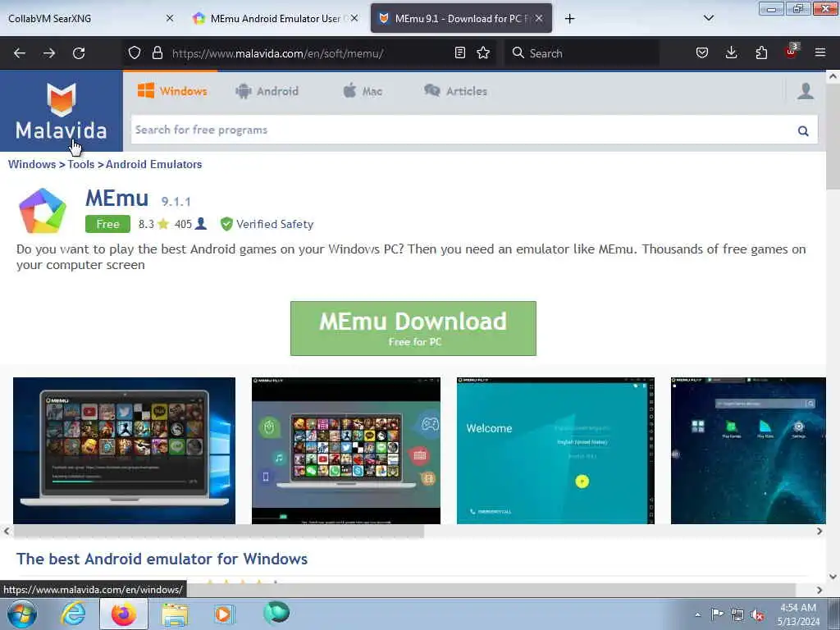The height and width of the screenshot is (630, 840).
Task: Click the page vertical scrollbar down arrow
Action: [x=833, y=577]
